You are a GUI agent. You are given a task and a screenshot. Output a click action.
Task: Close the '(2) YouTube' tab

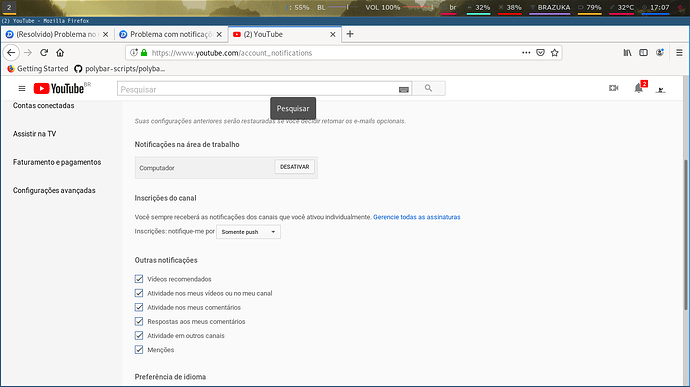(333, 34)
